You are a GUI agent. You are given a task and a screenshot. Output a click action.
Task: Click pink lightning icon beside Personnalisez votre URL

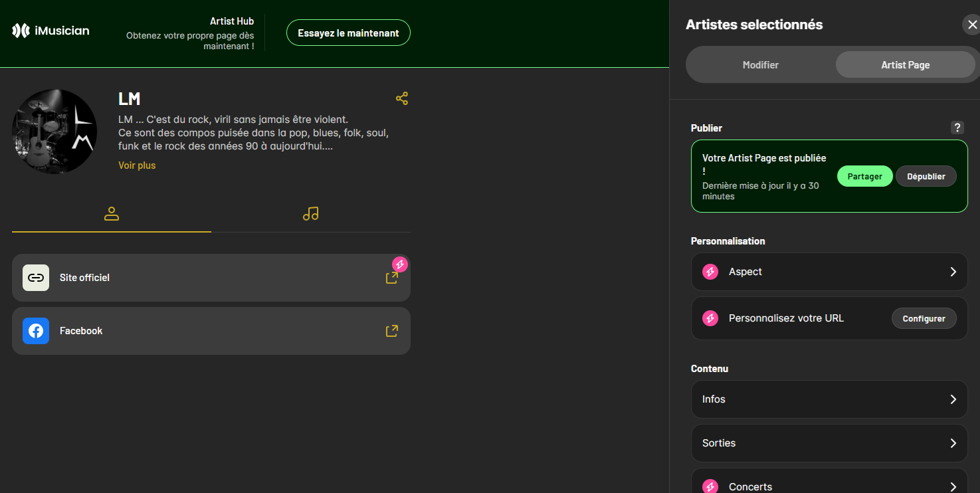[710, 318]
